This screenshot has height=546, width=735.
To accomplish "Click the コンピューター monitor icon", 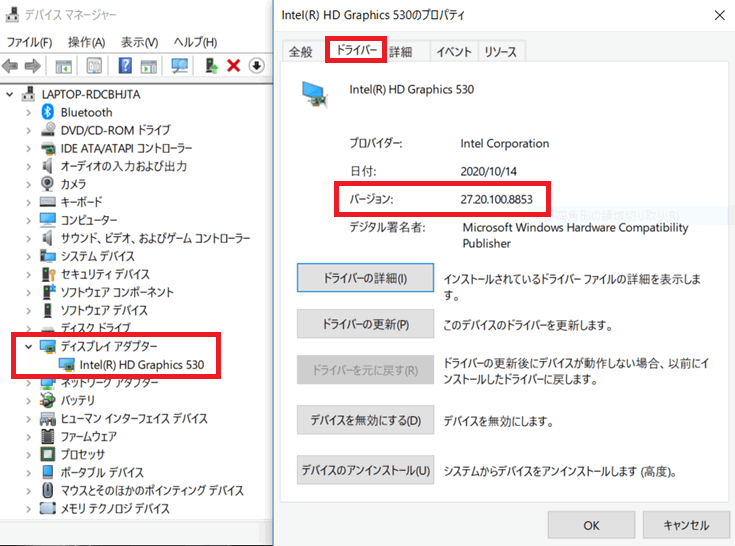I will pyautogui.click(x=48, y=220).
